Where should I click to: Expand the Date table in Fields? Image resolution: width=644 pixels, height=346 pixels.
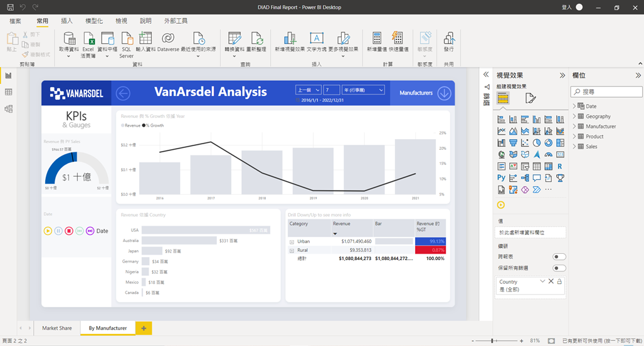[574, 106]
